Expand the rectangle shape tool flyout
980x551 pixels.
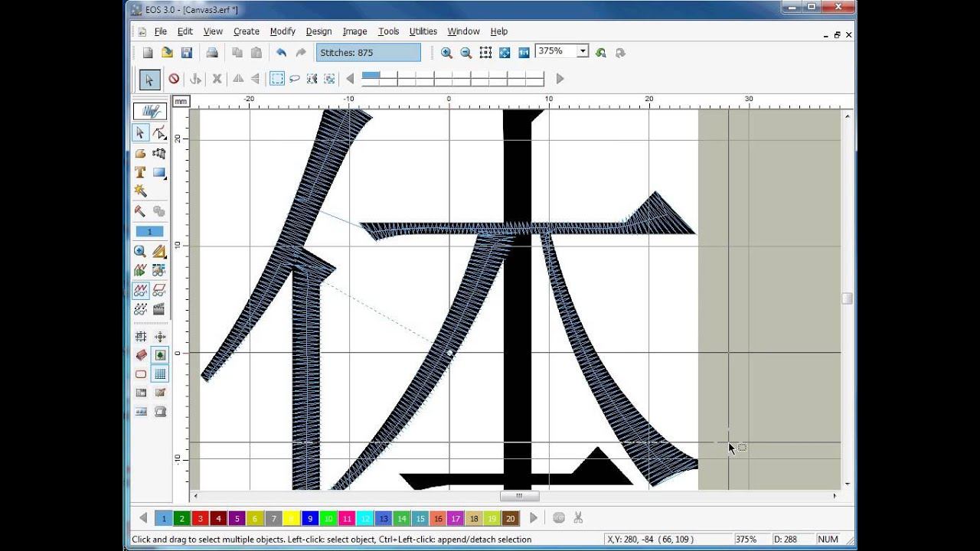(x=160, y=173)
